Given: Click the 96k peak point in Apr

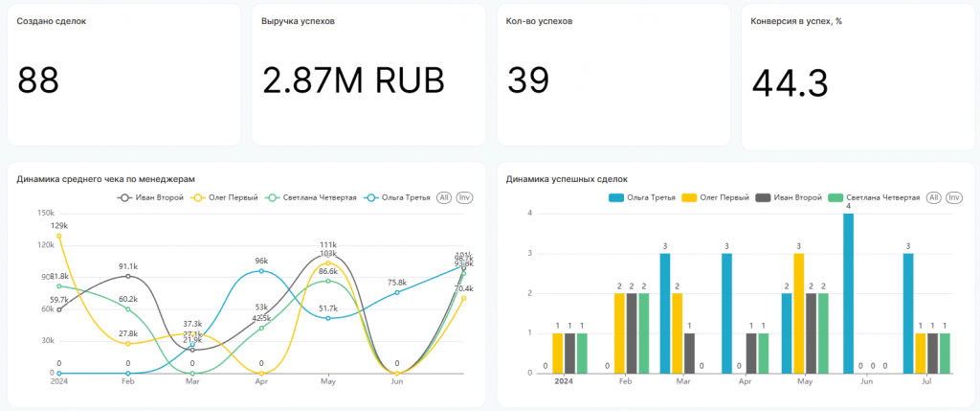Looking at the screenshot, I should click(x=261, y=271).
